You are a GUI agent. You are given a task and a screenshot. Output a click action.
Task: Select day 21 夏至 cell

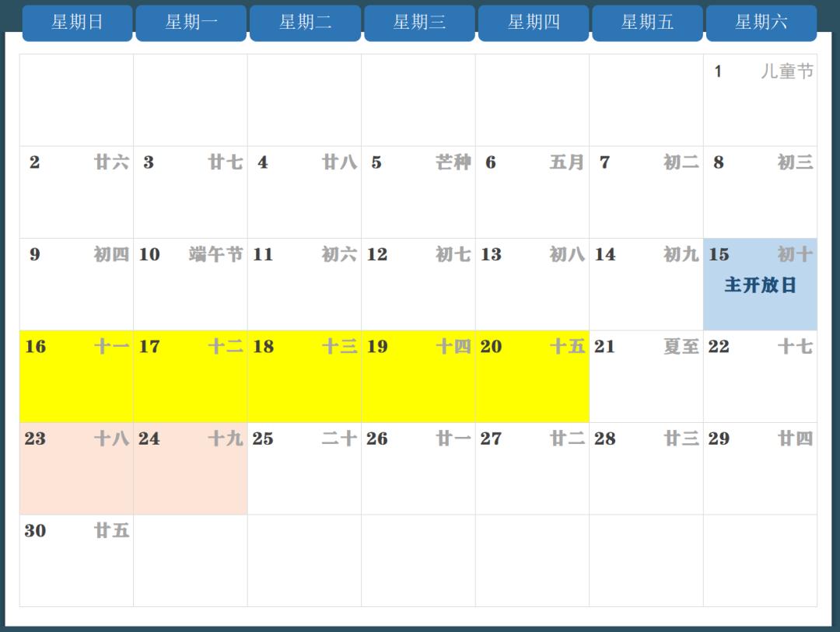pyautogui.click(x=646, y=376)
